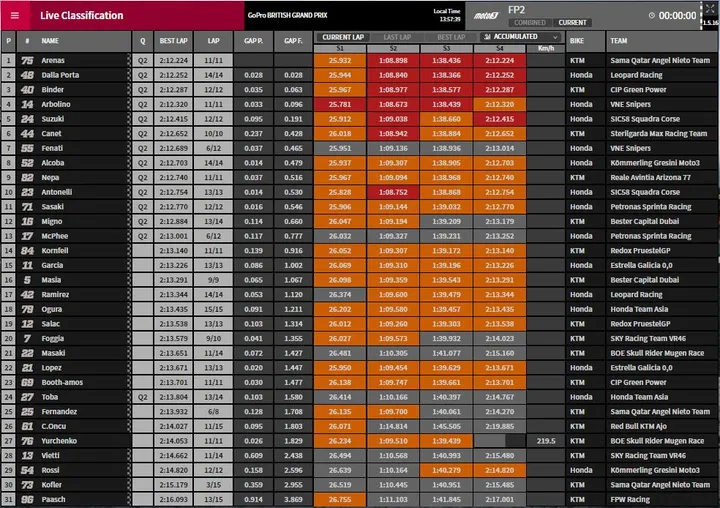
Task: Open the row options dots for Dalla Porta
Action: point(129,75)
